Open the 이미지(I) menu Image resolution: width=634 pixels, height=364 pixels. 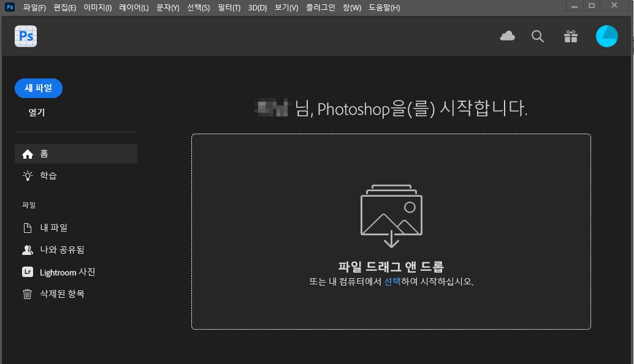[97, 8]
